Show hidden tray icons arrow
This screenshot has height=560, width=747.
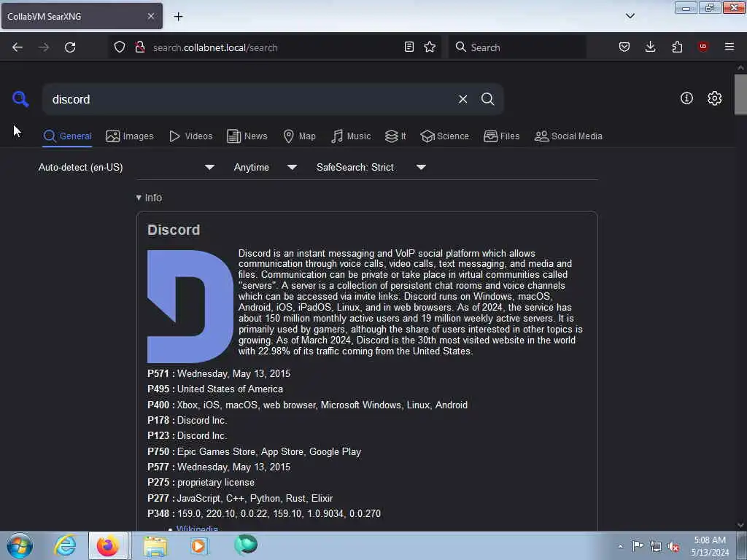coord(620,546)
